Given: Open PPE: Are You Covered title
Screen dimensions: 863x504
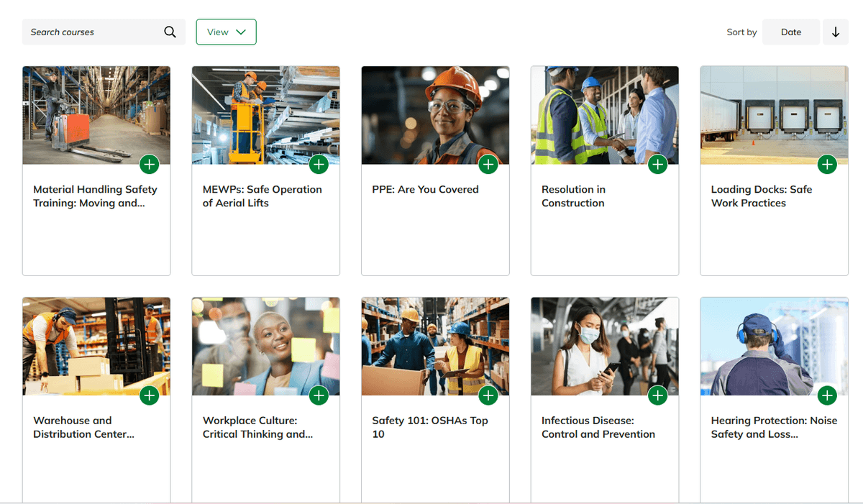Looking at the screenshot, I should tap(425, 190).
